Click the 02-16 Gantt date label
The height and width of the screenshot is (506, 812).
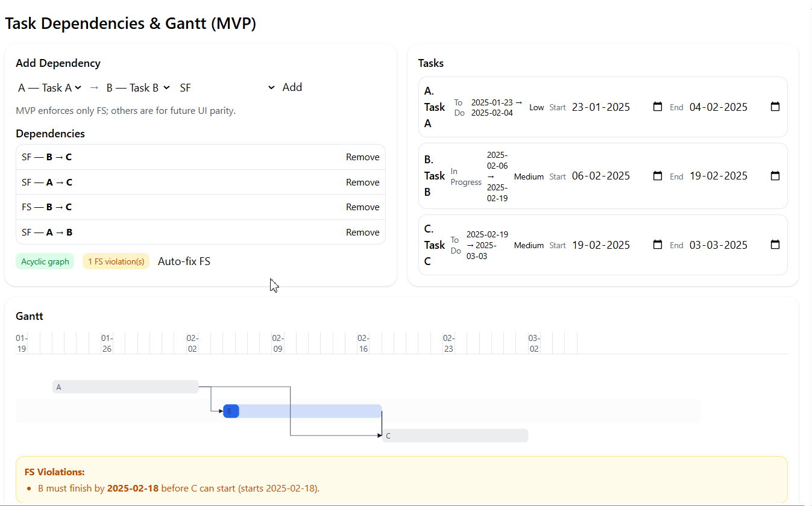363,343
